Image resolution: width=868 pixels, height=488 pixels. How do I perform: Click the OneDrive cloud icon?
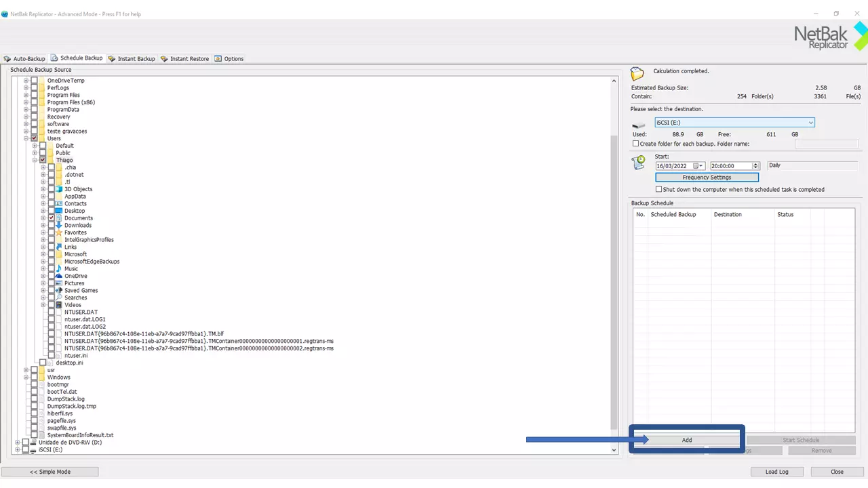pos(59,276)
